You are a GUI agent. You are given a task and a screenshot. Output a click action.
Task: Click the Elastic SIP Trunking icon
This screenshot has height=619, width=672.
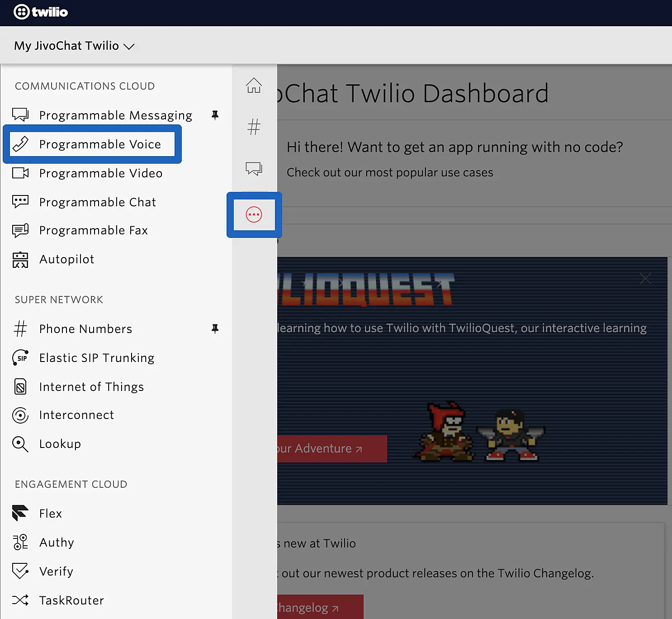click(x=20, y=358)
